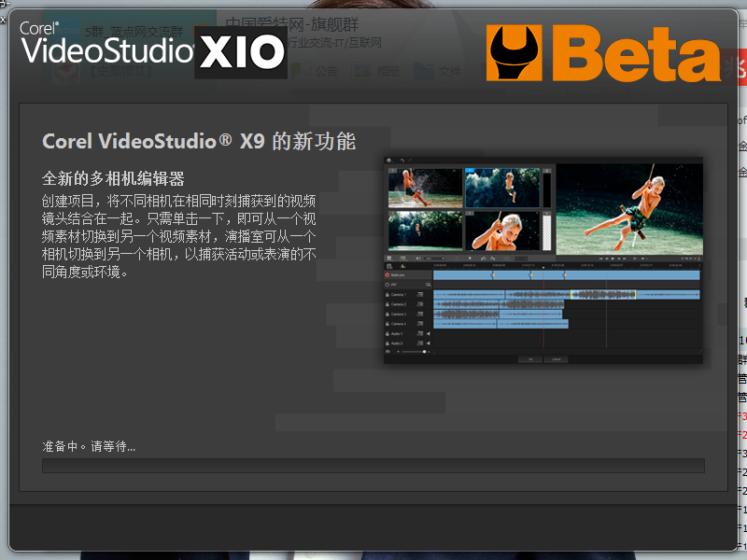Select the subheading '全新的多相机编辑器'

(x=113, y=178)
